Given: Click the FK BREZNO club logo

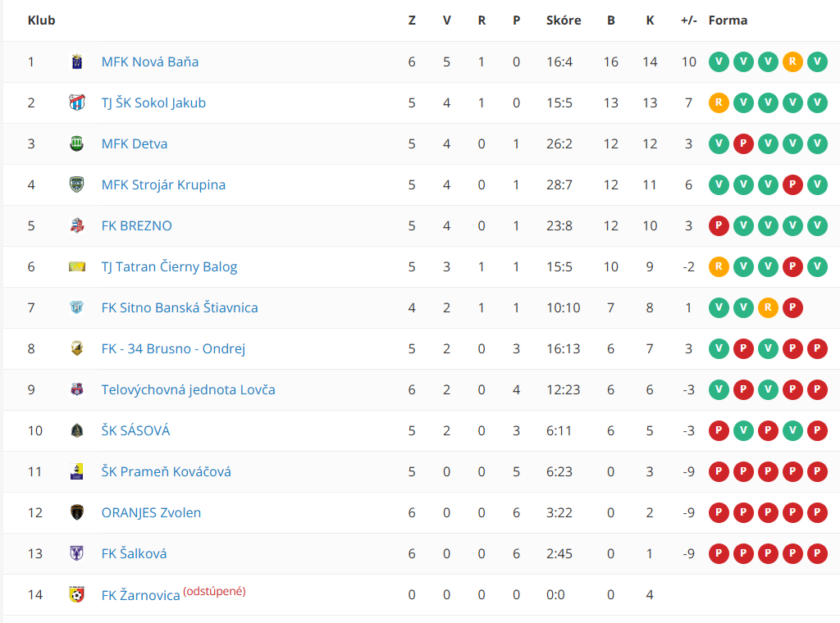Looking at the screenshot, I should coord(76,225).
